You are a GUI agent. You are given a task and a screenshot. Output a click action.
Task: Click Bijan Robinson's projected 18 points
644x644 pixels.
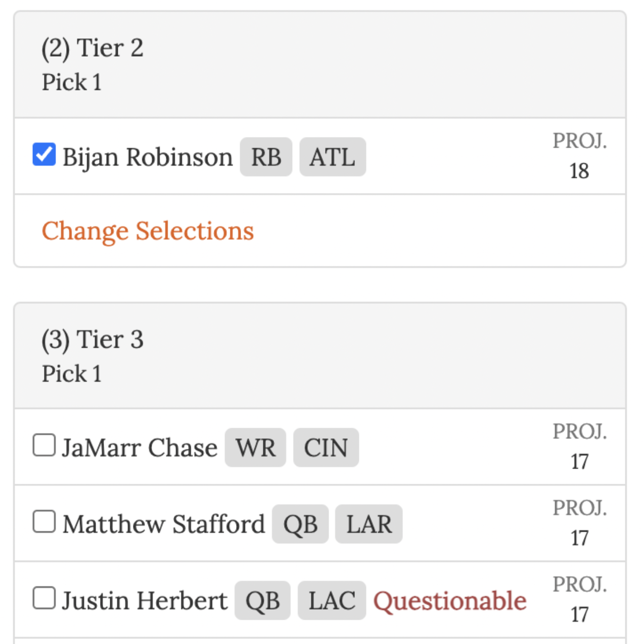(579, 171)
